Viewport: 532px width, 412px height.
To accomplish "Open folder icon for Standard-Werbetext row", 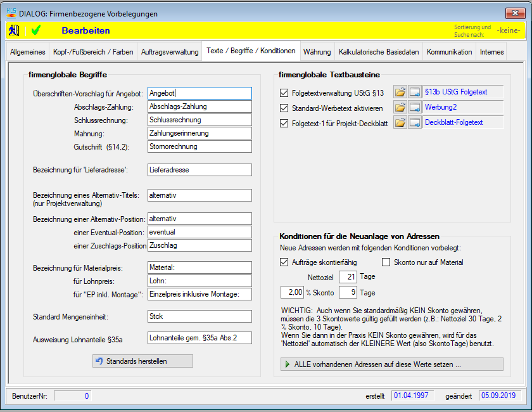I will 400,107.
